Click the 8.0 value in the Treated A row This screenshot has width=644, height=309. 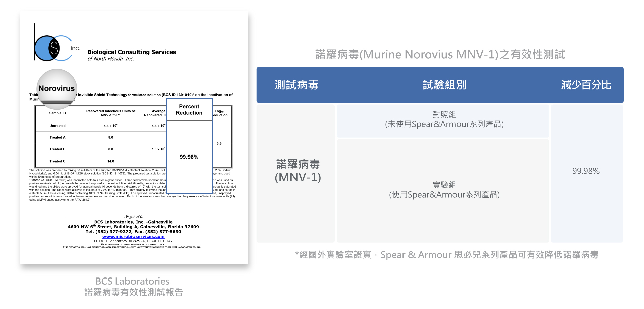[x=111, y=137]
